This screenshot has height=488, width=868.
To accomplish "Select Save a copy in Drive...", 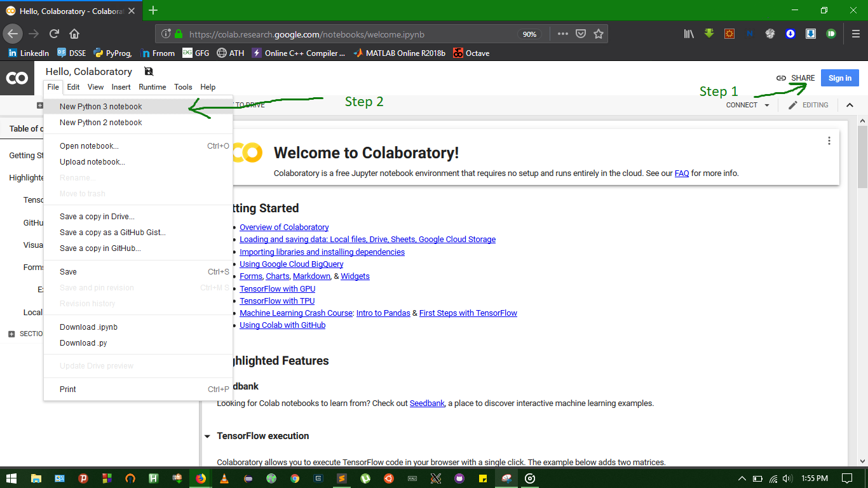I will [x=138, y=217].
